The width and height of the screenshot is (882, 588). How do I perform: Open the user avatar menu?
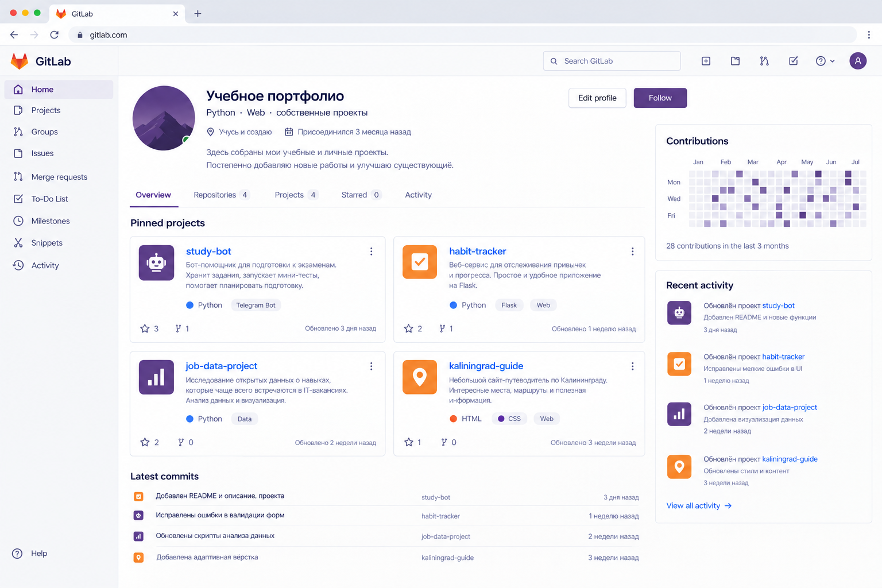coord(858,61)
